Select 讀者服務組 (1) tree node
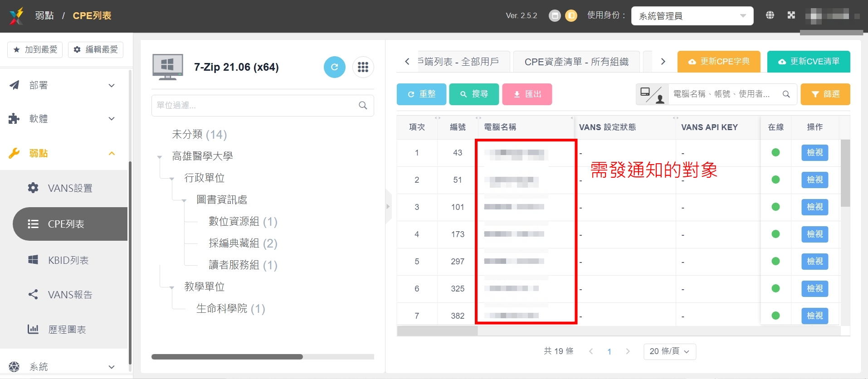 (243, 265)
